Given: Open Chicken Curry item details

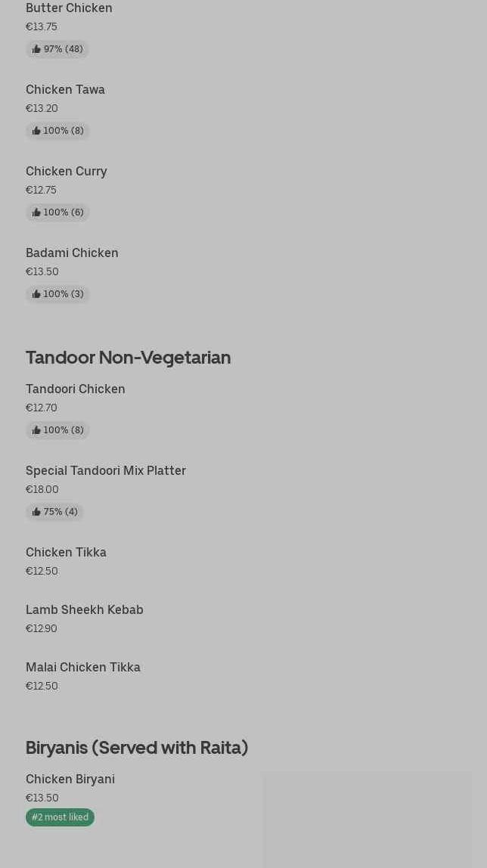Looking at the screenshot, I should (x=67, y=172).
